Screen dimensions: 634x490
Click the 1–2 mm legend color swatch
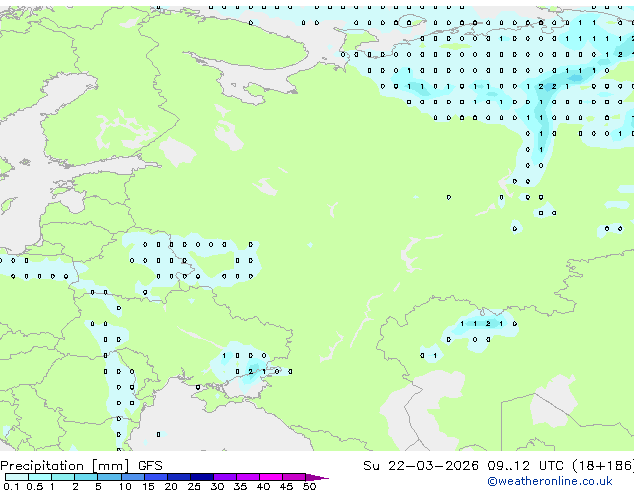[63, 477]
